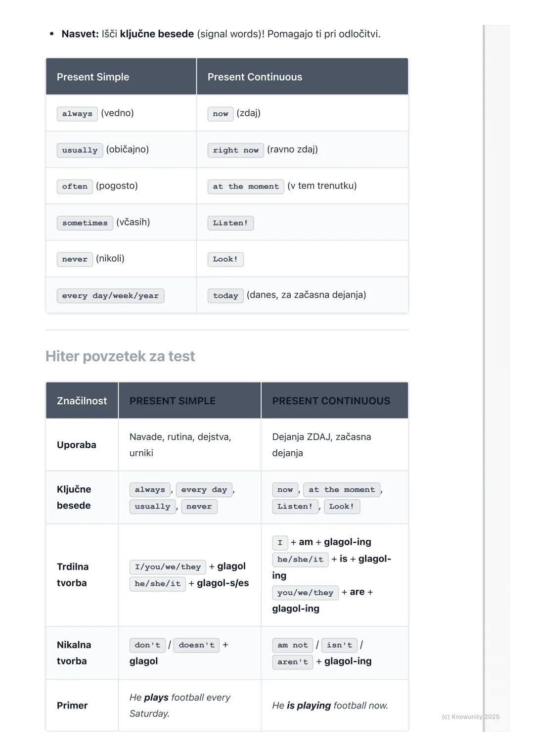
Task: Click the 'He is playing football now' example
Action: (x=330, y=705)
